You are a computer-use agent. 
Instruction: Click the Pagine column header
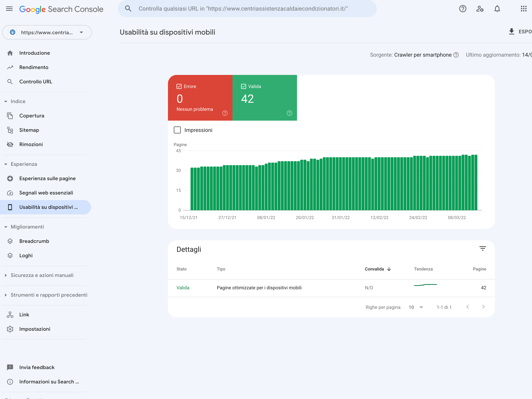(479, 269)
